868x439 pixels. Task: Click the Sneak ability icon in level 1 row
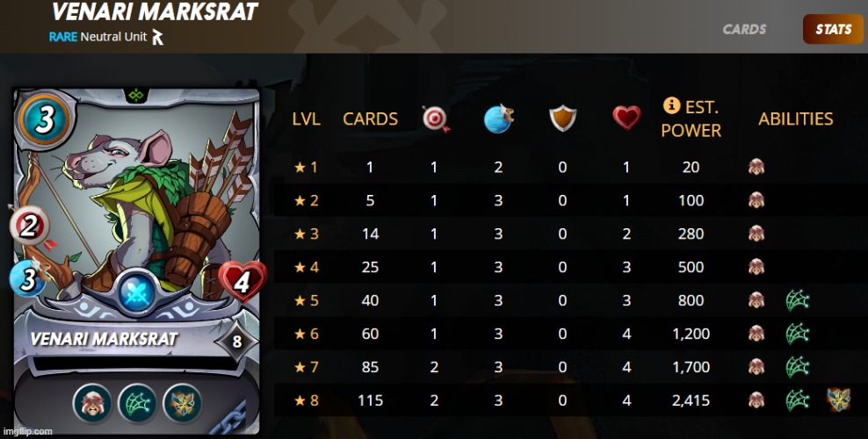click(756, 167)
